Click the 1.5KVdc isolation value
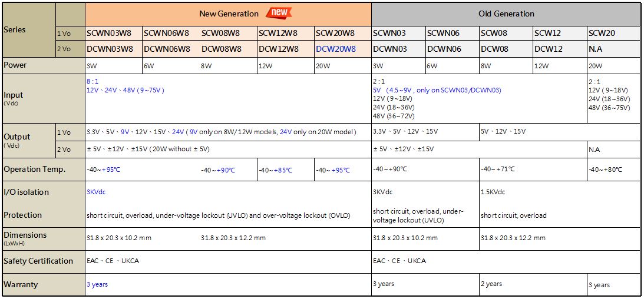 pyautogui.click(x=493, y=192)
